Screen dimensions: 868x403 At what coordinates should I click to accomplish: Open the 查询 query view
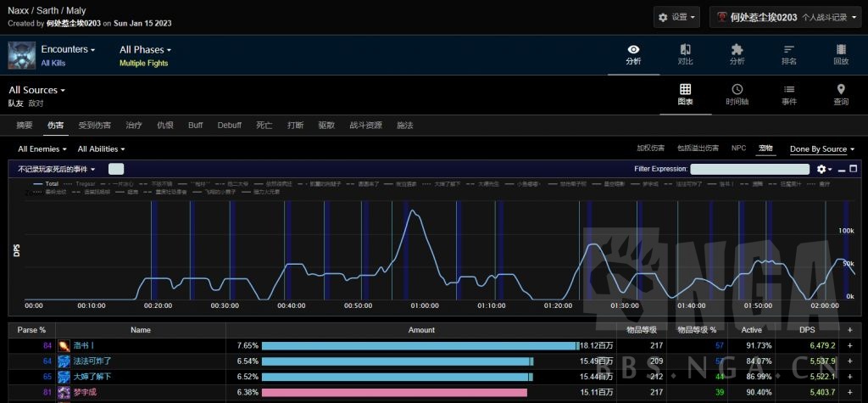(x=840, y=95)
